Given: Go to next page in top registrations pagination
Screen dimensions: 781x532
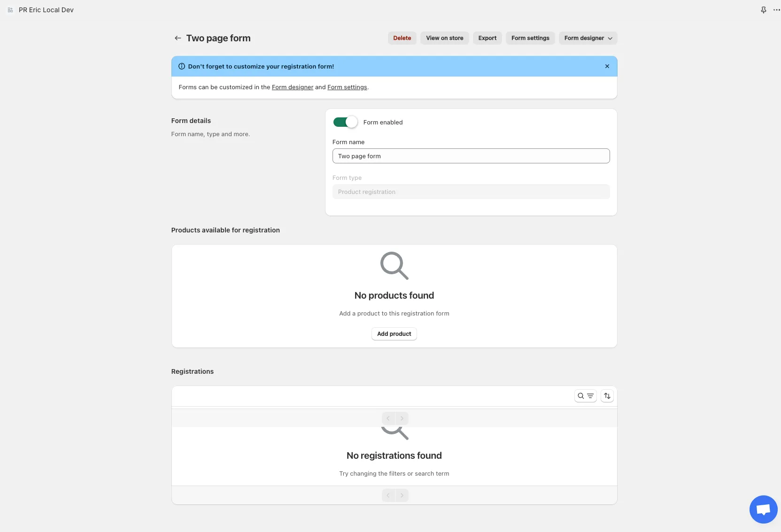Looking at the screenshot, I should (x=402, y=418).
